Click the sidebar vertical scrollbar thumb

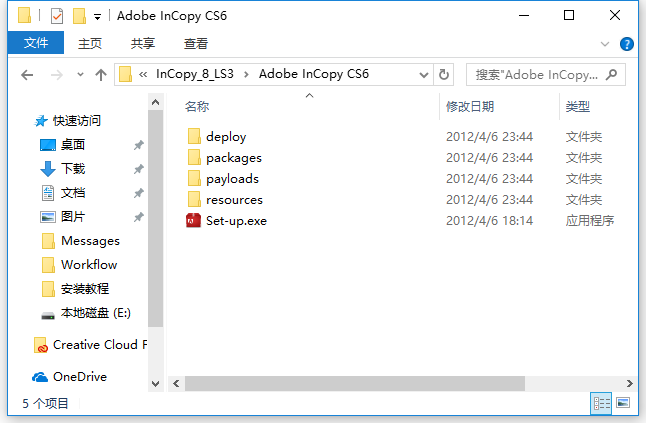pyautogui.click(x=155, y=218)
